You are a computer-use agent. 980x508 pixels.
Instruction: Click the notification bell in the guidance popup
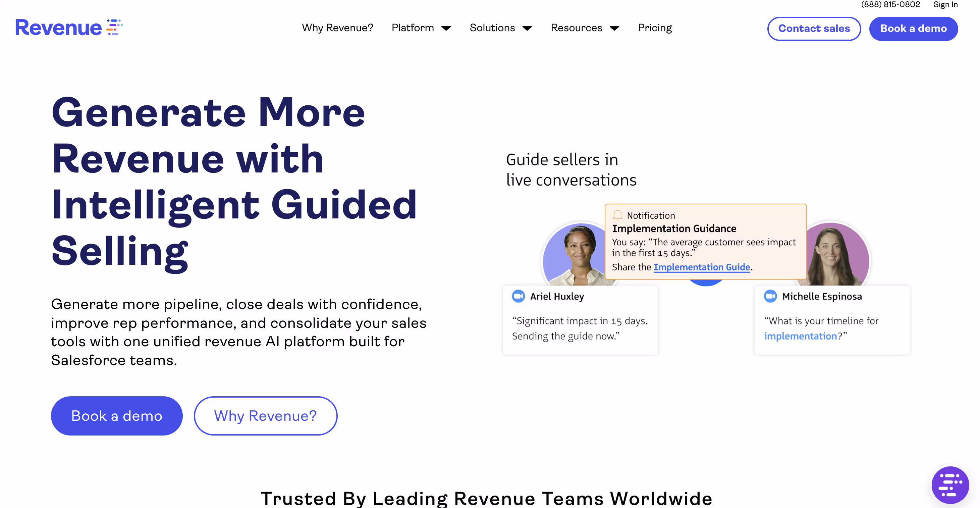click(x=617, y=215)
